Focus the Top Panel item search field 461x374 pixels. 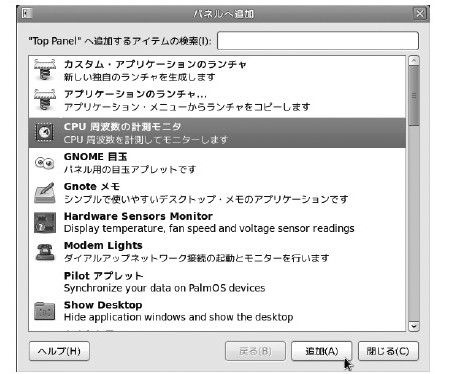pos(318,41)
